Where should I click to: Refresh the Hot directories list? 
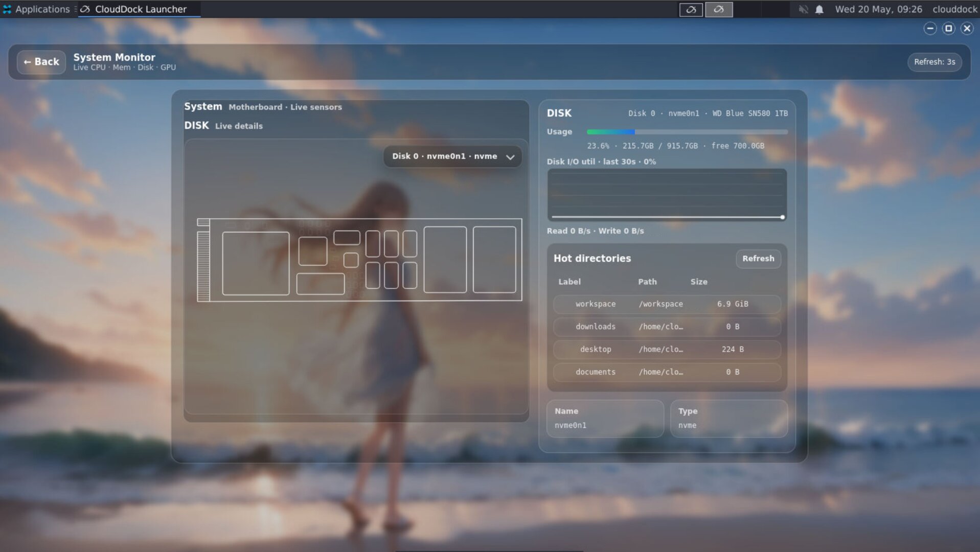pos(758,259)
